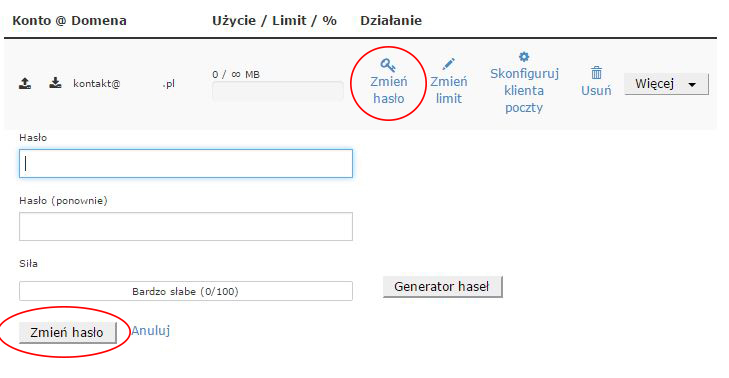Cancel with the Anuluj link
The width and height of the screenshot is (729, 378).
pos(151,331)
